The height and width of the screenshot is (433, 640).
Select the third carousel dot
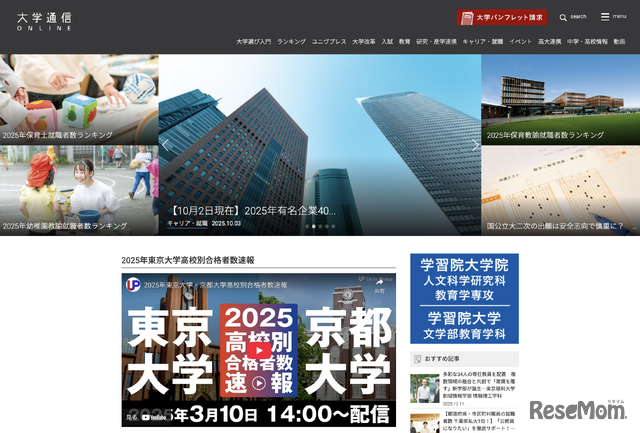[320, 226]
